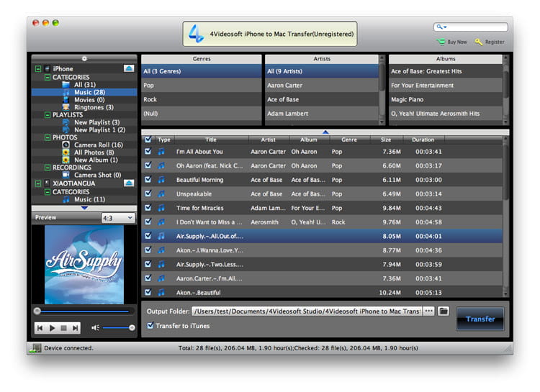Click the Camera Roll icon
Viewport: 540px width, 392px height.
[66, 145]
